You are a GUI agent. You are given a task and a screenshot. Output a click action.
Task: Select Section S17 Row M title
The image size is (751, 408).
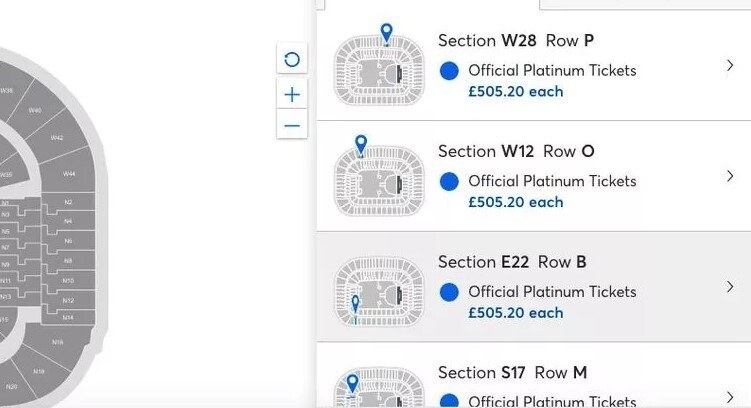[512, 373]
